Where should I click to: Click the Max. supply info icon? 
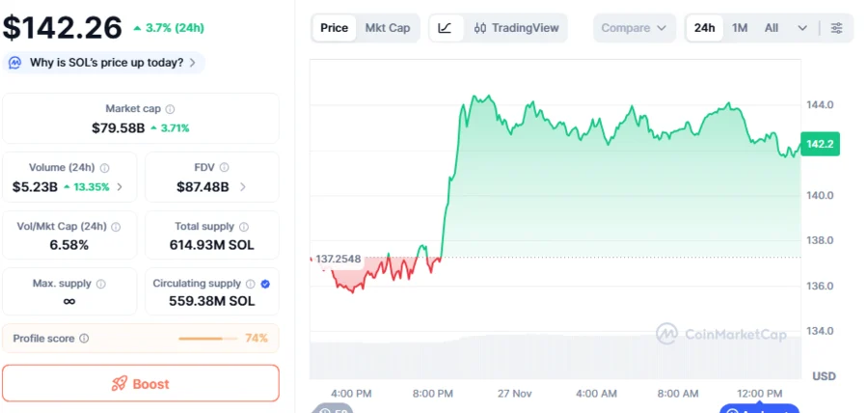point(101,285)
